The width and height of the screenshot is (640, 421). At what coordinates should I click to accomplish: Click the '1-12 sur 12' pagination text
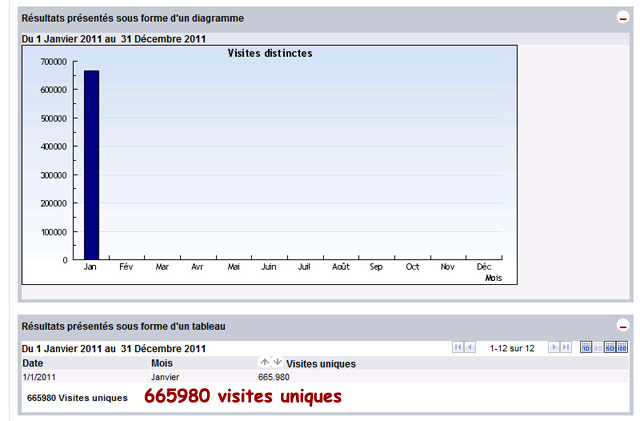(x=512, y=348)
